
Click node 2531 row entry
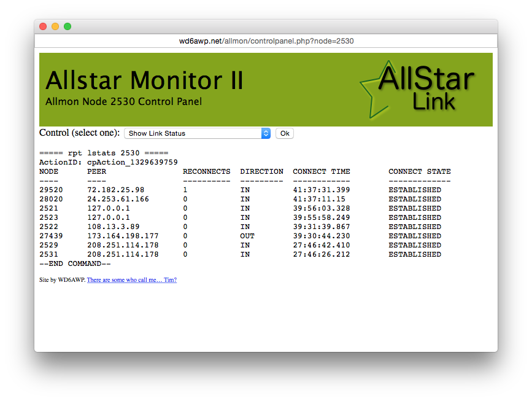(x=48, y=254)
